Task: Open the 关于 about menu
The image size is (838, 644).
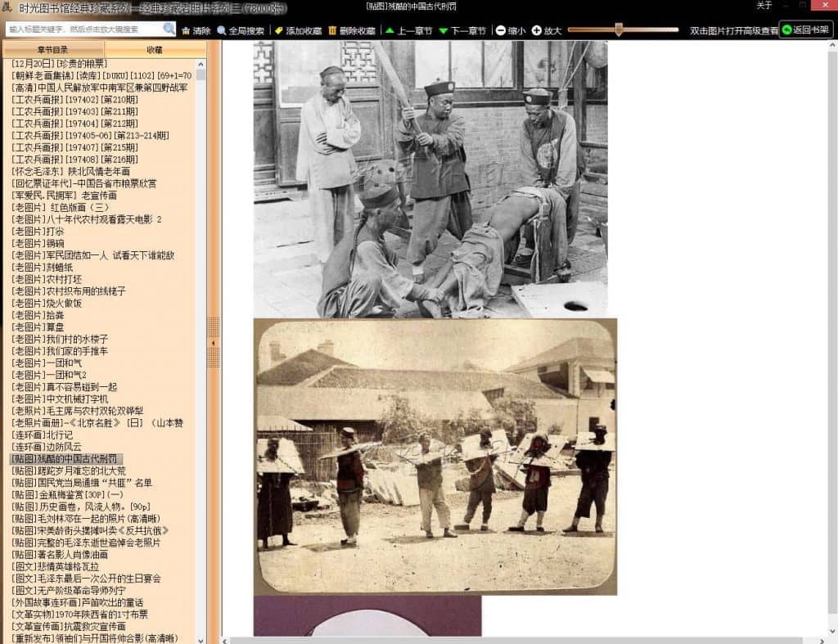Action: pos(764,6)
